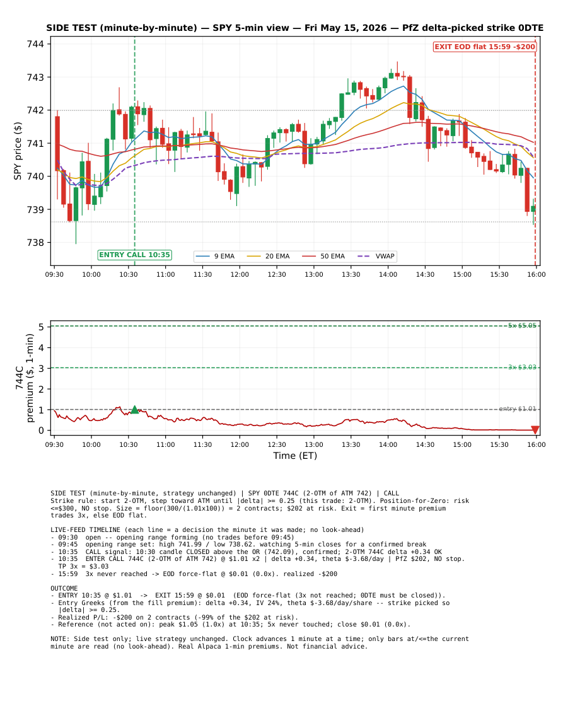Click the NOTE: Side test only paragraph
563x728 pixels.
point(260,642)
